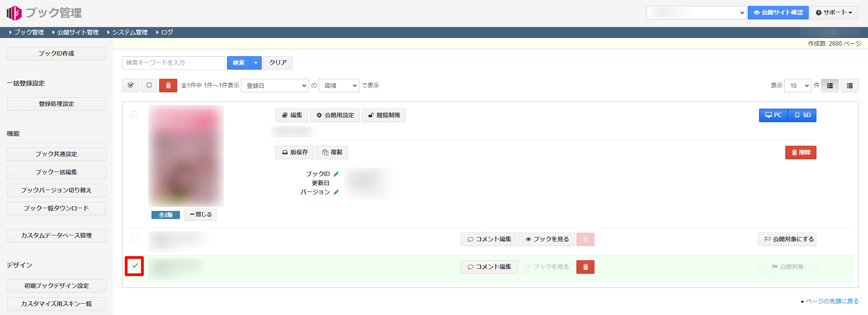The image size is (868, 315).
Task: Open the システム管理 menu
Action: tap(130, 33)
